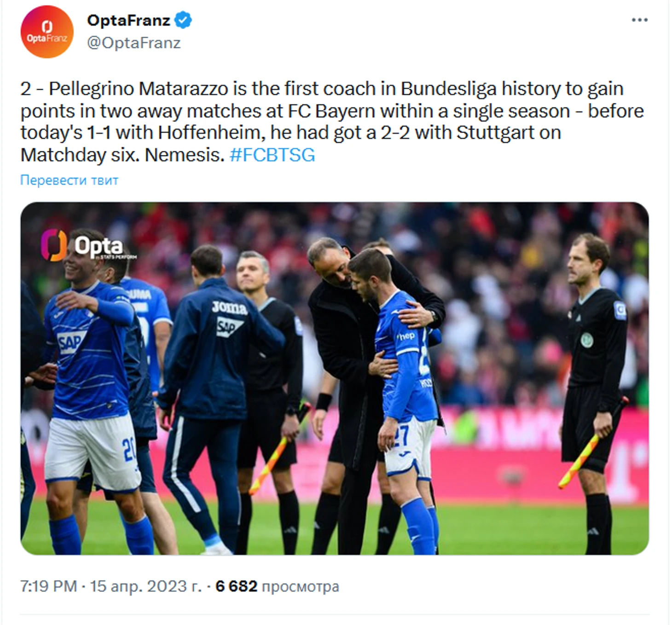The width and height of the screenshot is (672, 625).
Task: Click the Joma logo on navy jacket
Action: tap(230, 307)
